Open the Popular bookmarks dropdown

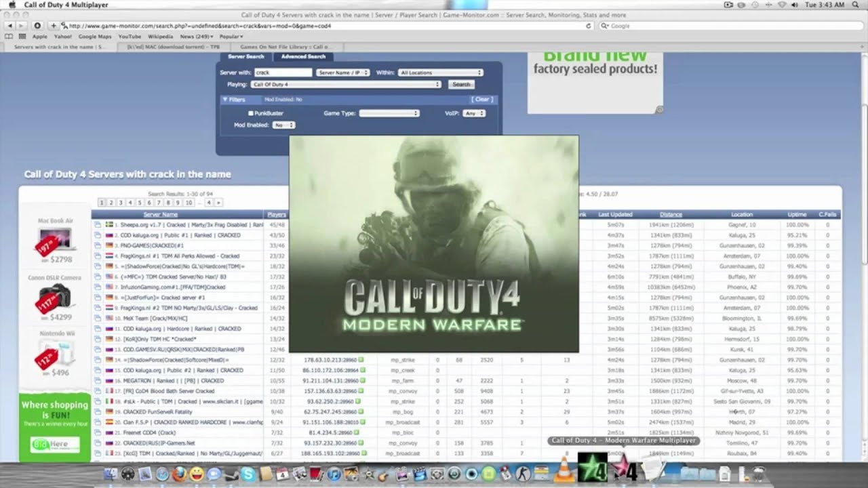pyautogui.click(x=231, y=37)
